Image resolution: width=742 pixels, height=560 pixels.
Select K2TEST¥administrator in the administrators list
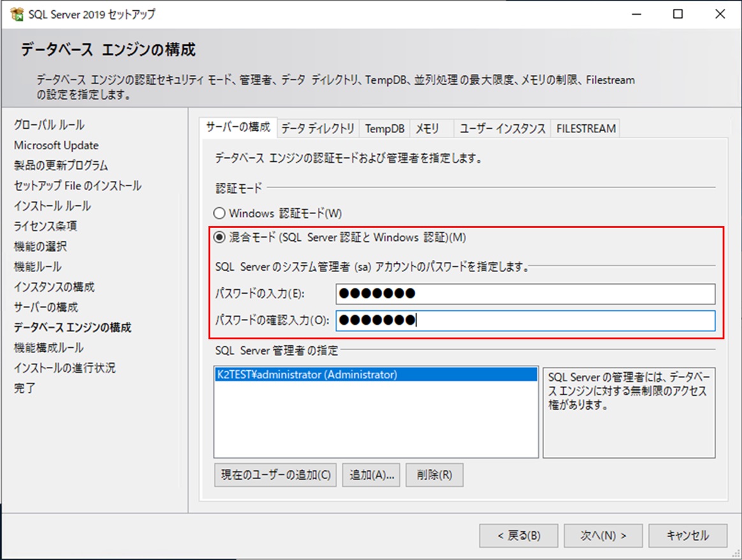(x=306, y=375)
